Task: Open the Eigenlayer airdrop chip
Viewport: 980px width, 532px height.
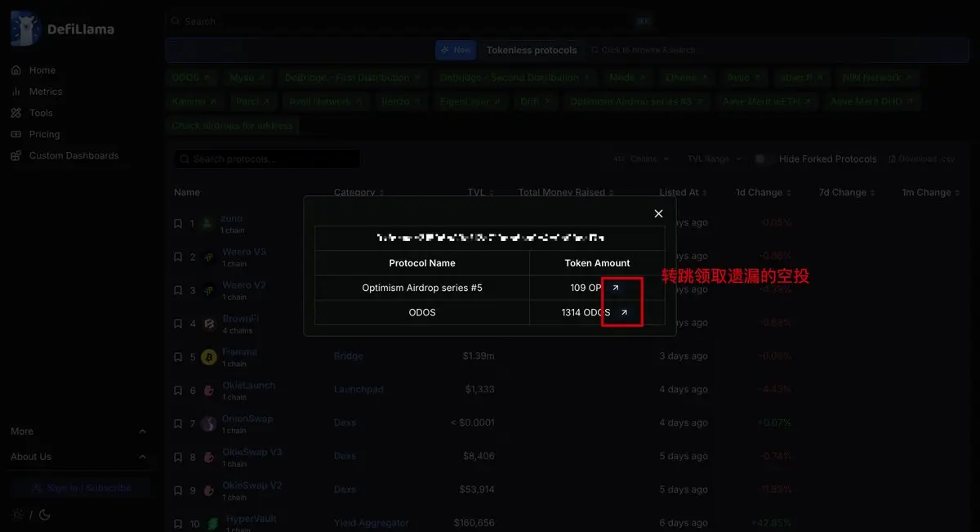Action: pos(470,102)
